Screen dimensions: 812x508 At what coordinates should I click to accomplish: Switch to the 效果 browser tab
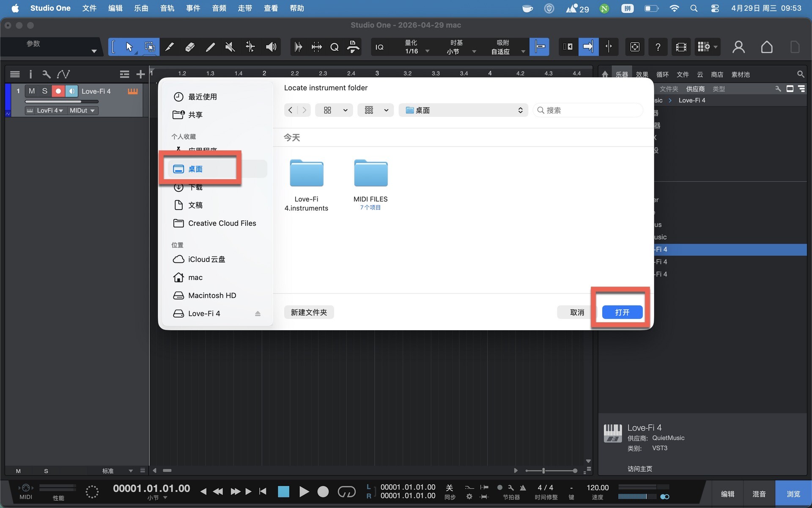click(x=642, y=75)
